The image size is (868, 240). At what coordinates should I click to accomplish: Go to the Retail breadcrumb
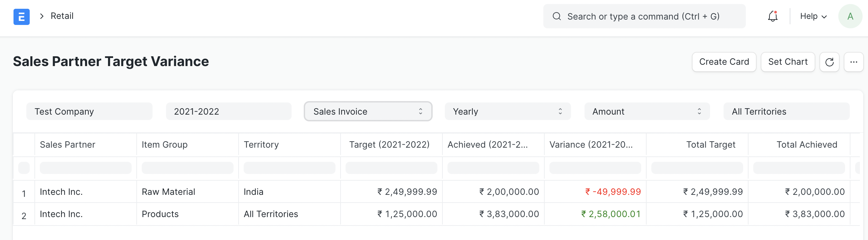(x=62, y=16)
